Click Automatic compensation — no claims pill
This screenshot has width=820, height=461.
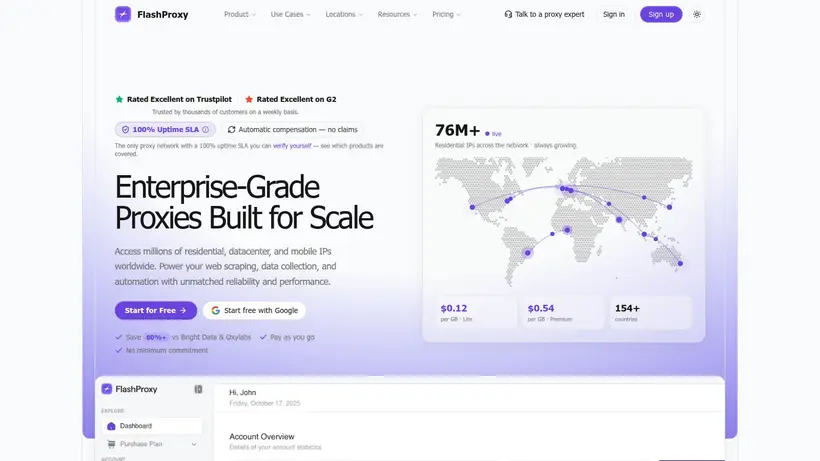[x=292, y=130]
